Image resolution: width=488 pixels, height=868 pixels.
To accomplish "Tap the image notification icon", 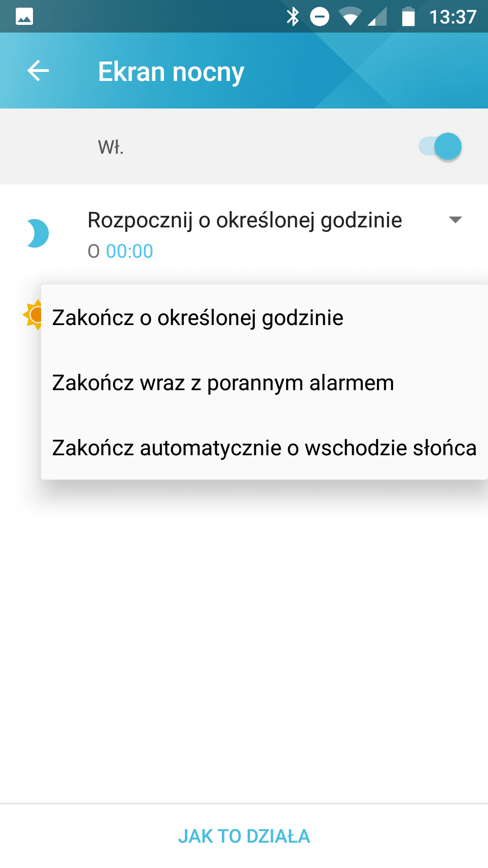I will 24,17.
